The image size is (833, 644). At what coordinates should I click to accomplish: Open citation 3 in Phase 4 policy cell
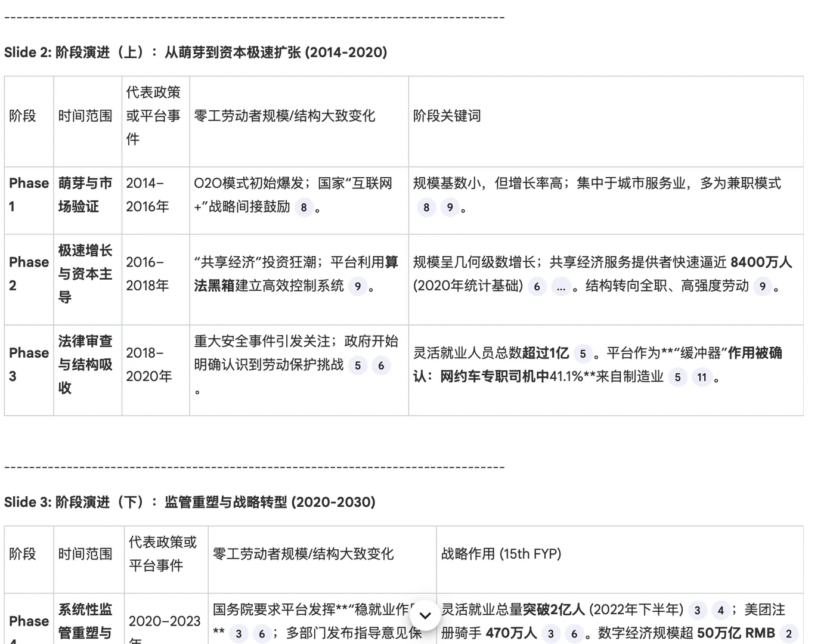239,634
